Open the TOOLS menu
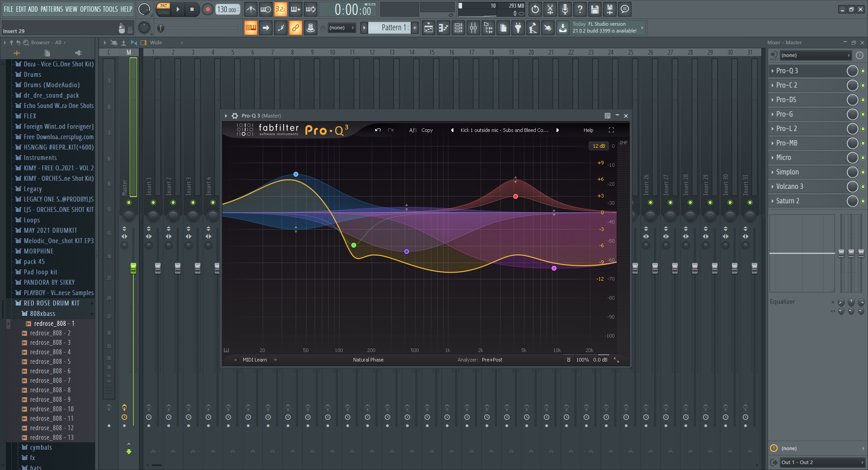 (110, 9)
